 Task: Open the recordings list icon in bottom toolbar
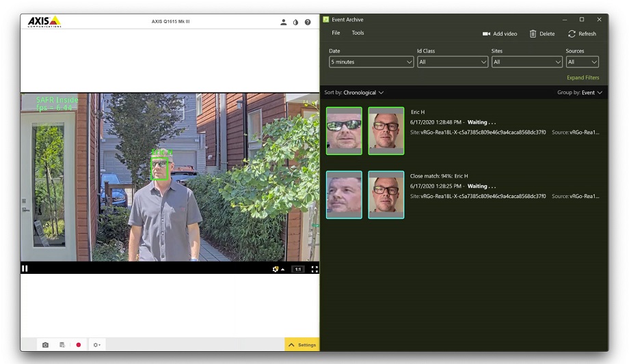(62, 345)
